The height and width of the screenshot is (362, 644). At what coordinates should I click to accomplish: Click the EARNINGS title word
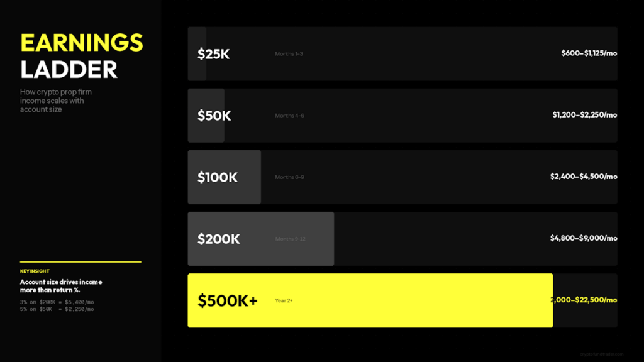coord(82,42)
